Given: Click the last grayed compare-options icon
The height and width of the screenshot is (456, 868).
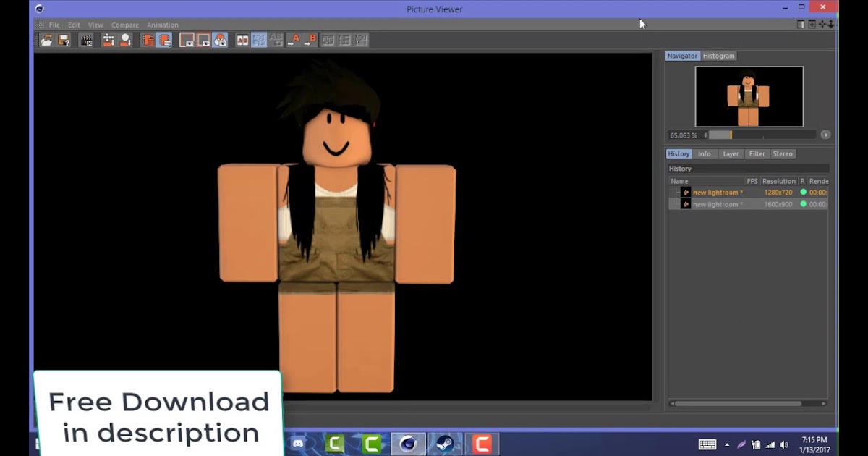Looking at the screenshot, I should (361, 41).
